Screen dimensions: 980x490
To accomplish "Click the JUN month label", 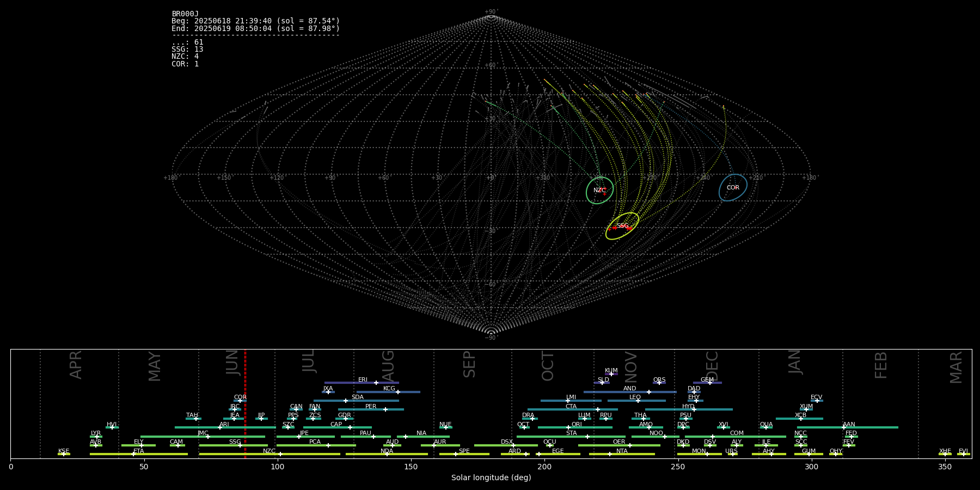I will pos(232,363).
